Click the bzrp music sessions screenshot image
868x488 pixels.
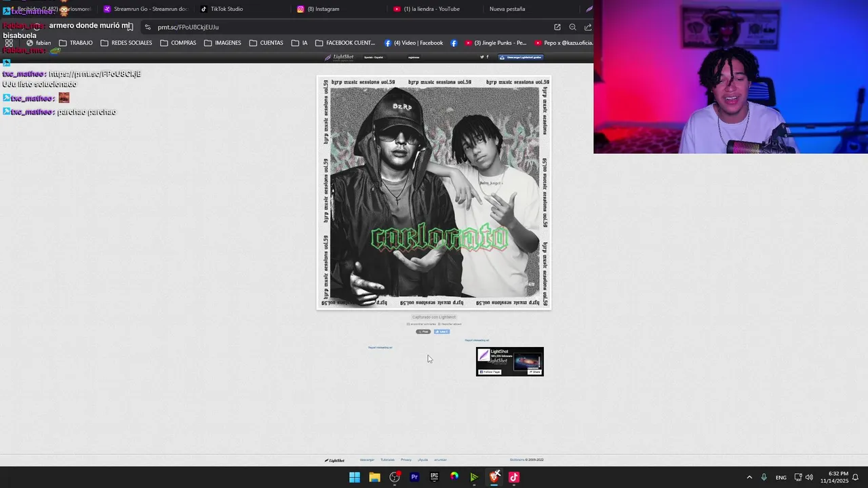(434, 192)
